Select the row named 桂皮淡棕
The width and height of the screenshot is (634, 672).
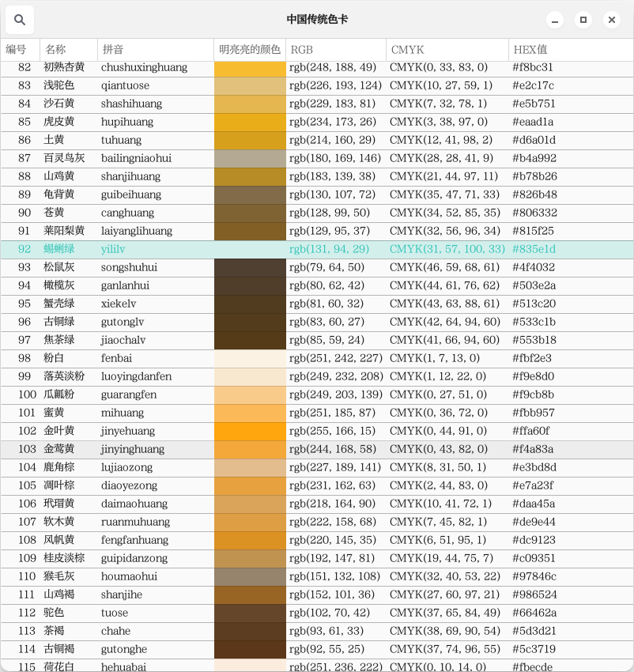click(317, 558)
